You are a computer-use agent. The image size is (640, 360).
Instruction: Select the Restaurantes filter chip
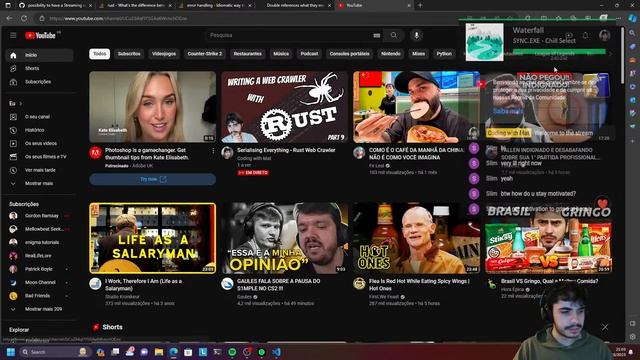click(248, 54)
